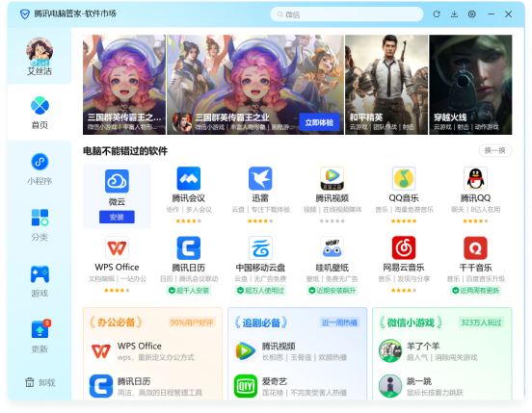The height and width of the screenshot is (413, 532).
Task: Click the 近一周热播 tag
Action: click(339, 323)
